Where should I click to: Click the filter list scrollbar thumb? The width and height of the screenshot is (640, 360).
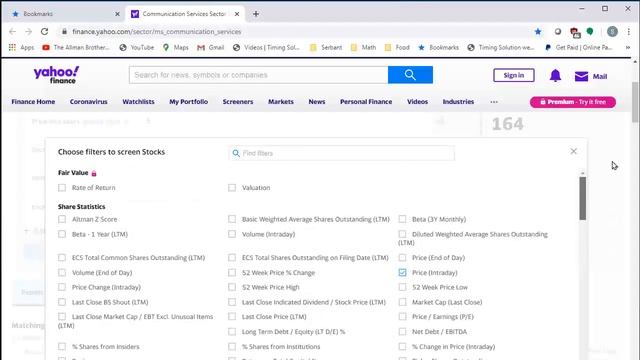[582, 198]
